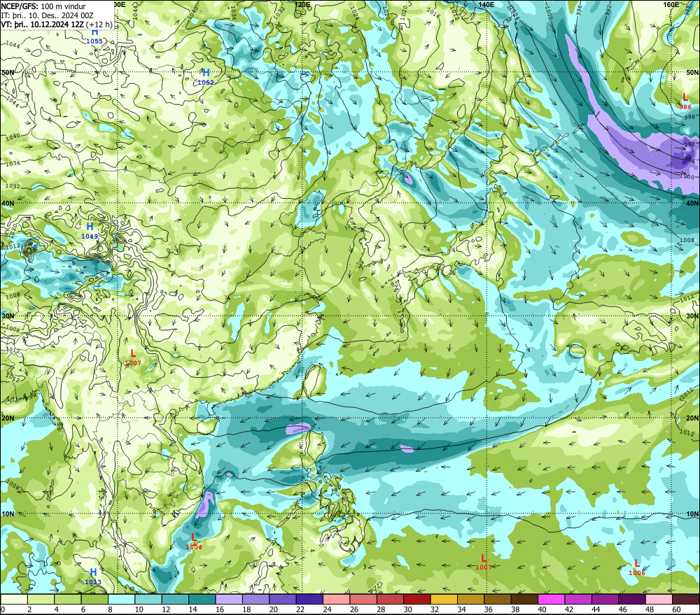Viewport: 700px width, 615px height.
Task: Click the high pressure marker H 1013
Action: pos(93,577)
